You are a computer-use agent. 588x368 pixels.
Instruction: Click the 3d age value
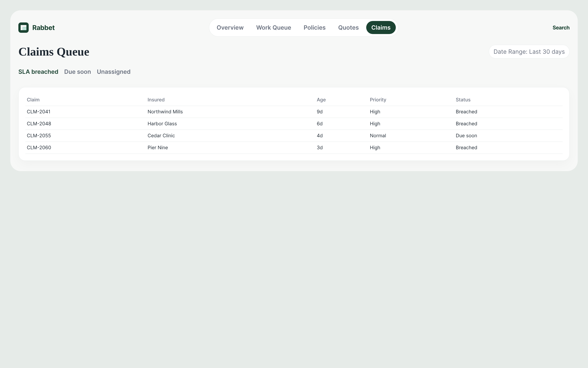320,148
